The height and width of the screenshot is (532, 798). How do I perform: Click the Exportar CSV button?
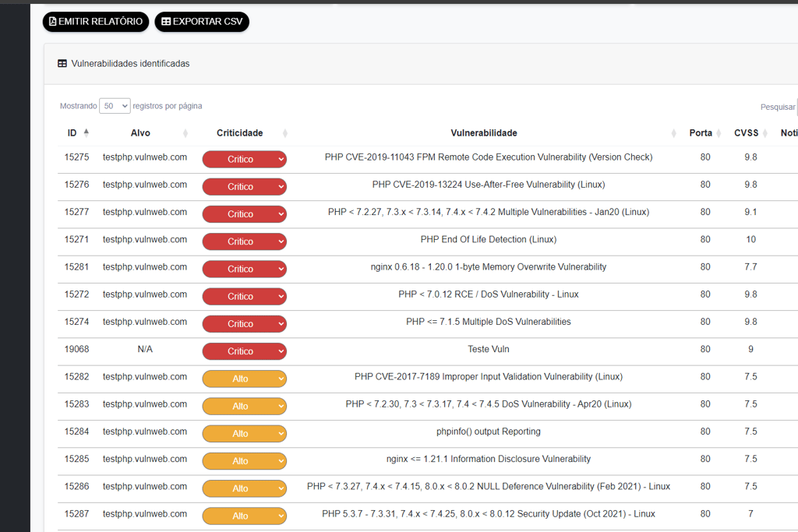coord(202,22)
